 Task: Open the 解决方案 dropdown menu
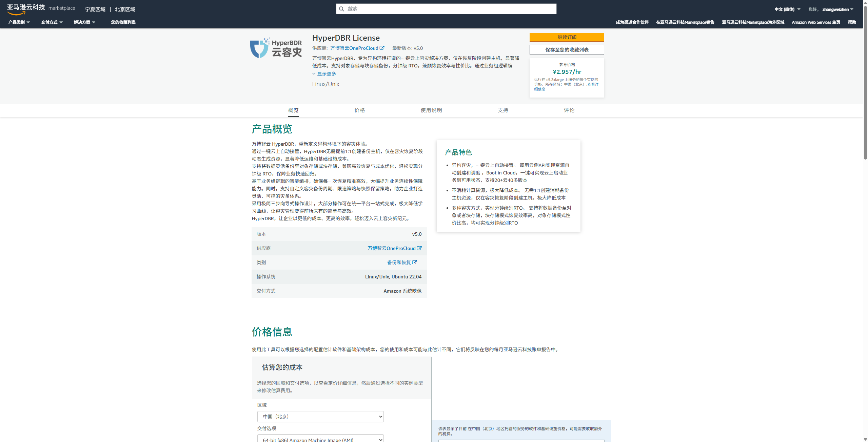click(84, 22)
